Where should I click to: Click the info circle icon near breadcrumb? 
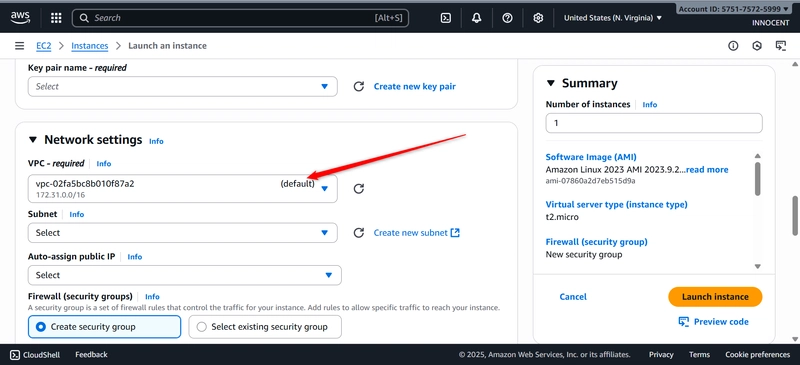pos(733,46)
